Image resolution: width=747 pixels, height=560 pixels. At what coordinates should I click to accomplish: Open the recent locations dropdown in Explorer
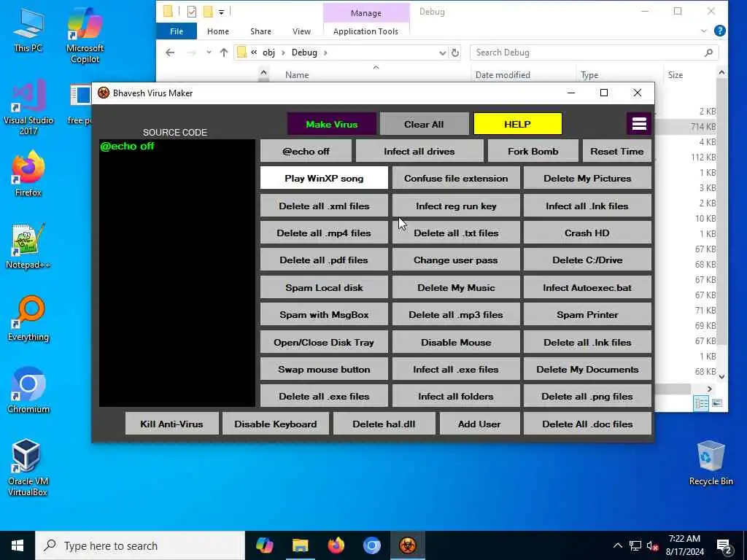(x=209, y=52)
